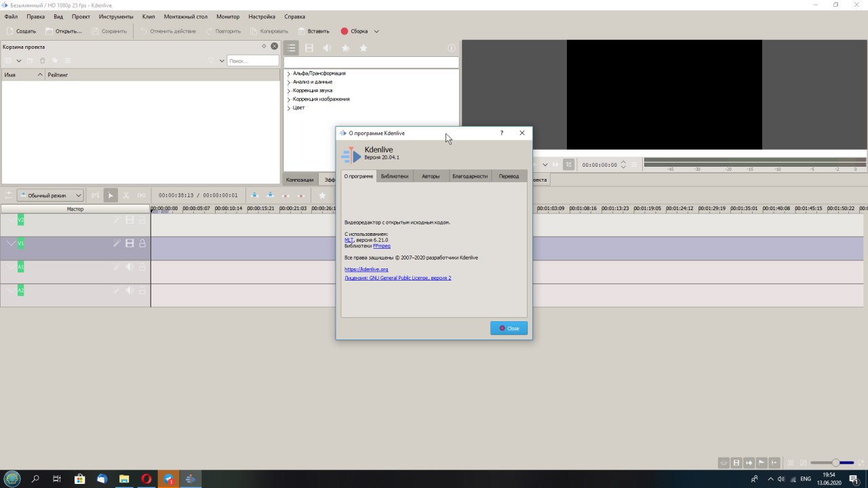This screenshot has width=868, height=488.
Task: Hide the V2 video track
Action: coord(130,220)
